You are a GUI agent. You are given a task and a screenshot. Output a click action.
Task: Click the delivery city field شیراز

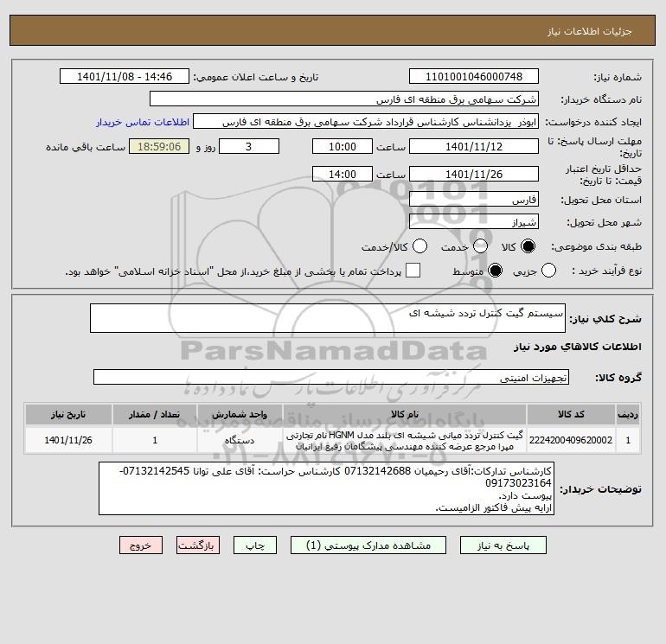click(474, 221)
